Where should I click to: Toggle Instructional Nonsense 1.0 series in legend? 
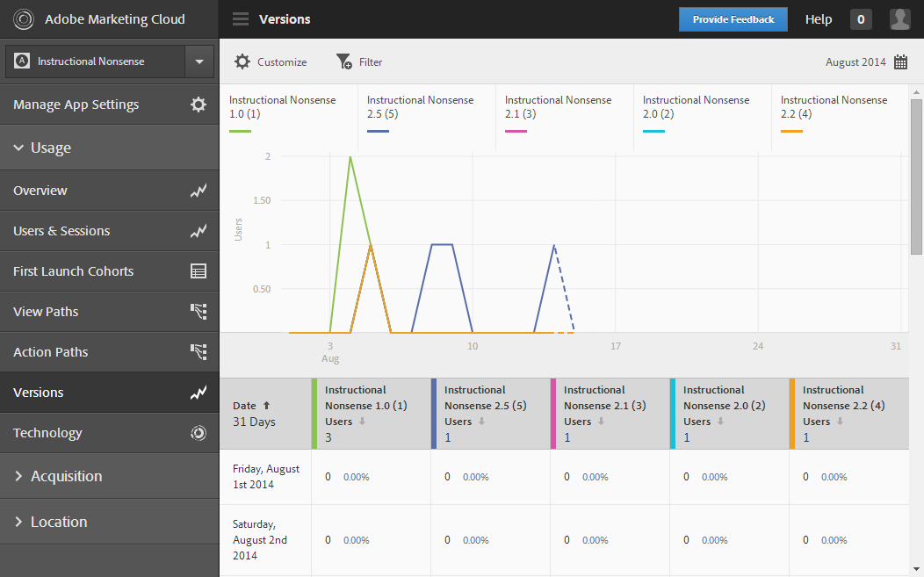click(x=282, y=106)
